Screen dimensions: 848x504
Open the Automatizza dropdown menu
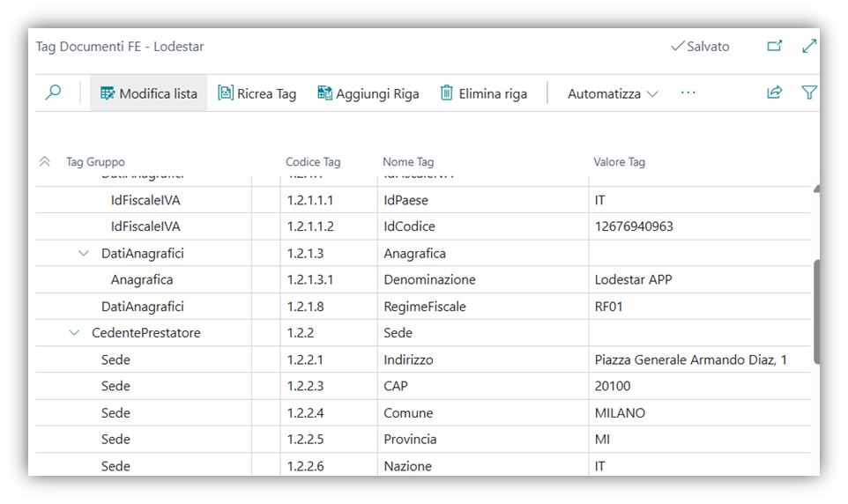pos(613,93)
